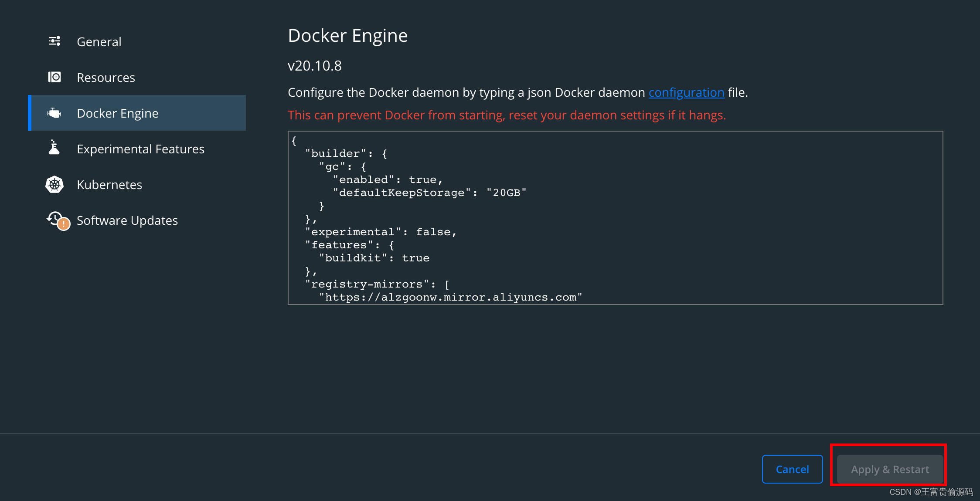Click the "defaultKeepStorage": "20GB" line
Viewport: 980px width, 501px height.
pos(429,193)
